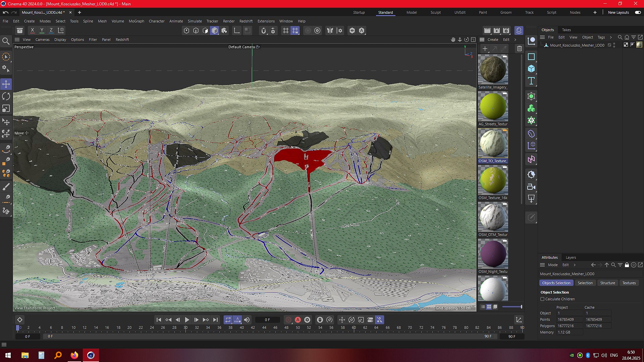Image resolution: width=644 pixels, height=362 pixels.
Task: Open the Attributes Mode dropdown menu
Action: click(x=553, y=265)
